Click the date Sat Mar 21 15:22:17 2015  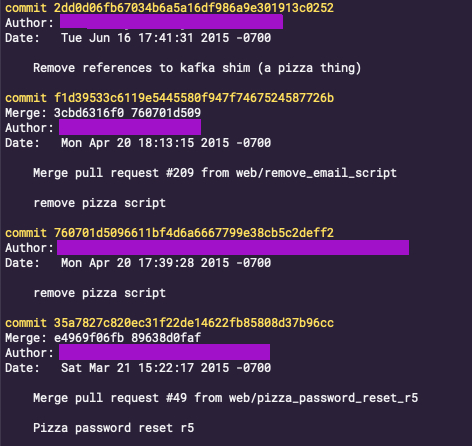pos(145,368)
